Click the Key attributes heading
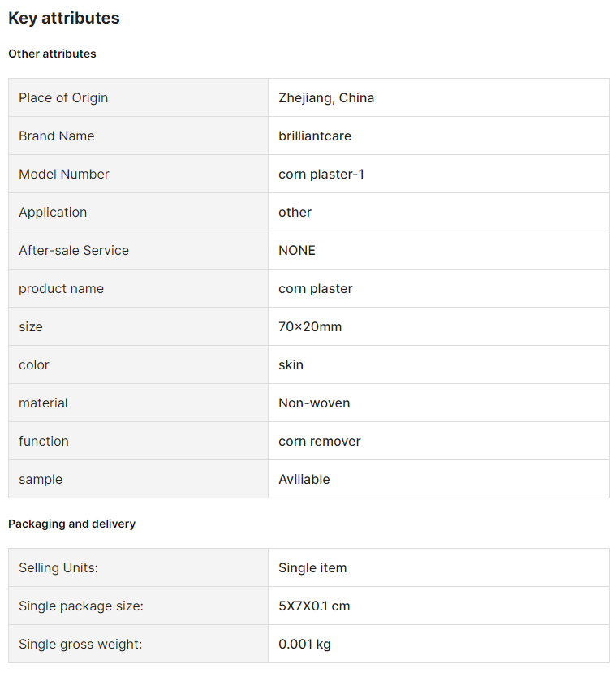This screenshot has height=677, width=616. pos(64,18)
